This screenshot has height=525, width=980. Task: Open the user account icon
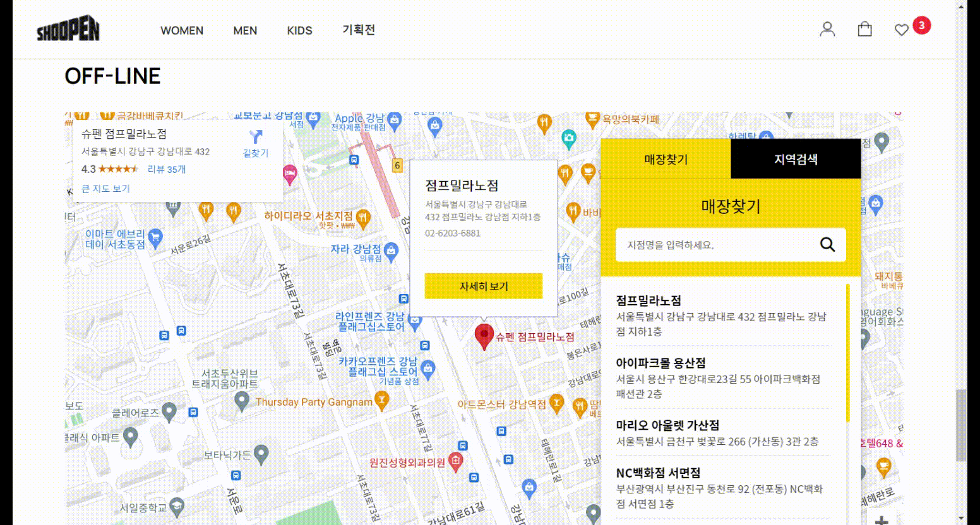[827, 29]
